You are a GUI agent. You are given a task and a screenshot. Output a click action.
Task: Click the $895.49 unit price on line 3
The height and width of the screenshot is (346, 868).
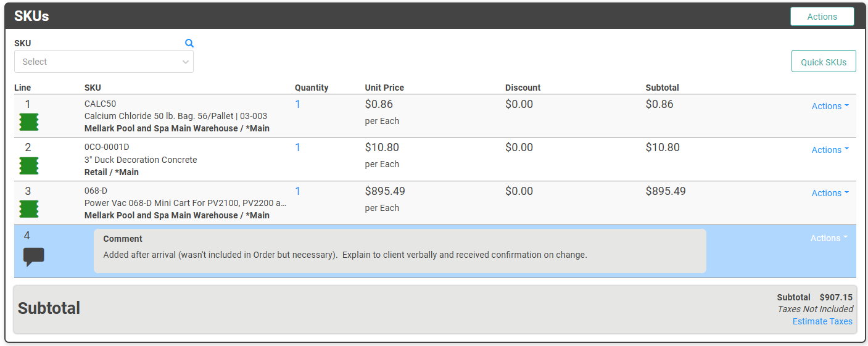click(x=385, y=191)
